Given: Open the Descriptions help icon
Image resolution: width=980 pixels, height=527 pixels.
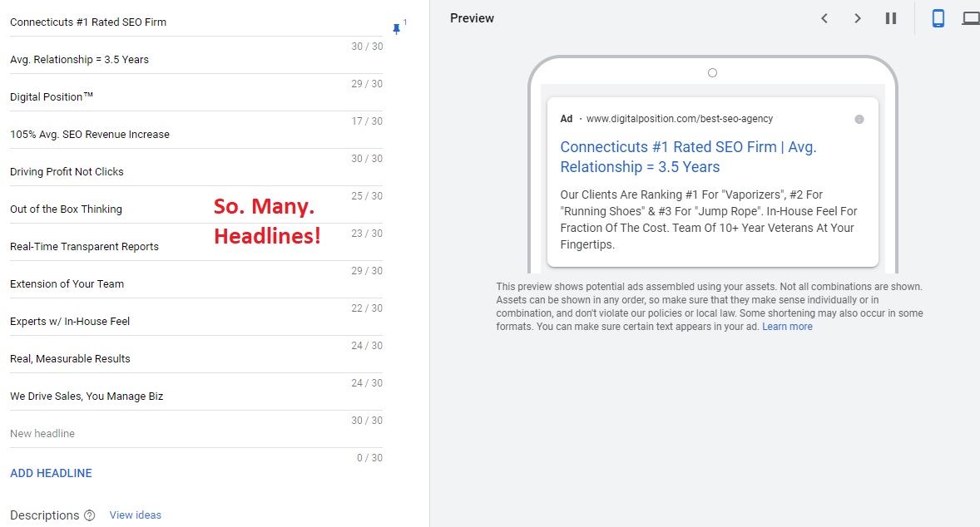Looking at the screenshot, I should pyautogui.click(x=89, y=515).
